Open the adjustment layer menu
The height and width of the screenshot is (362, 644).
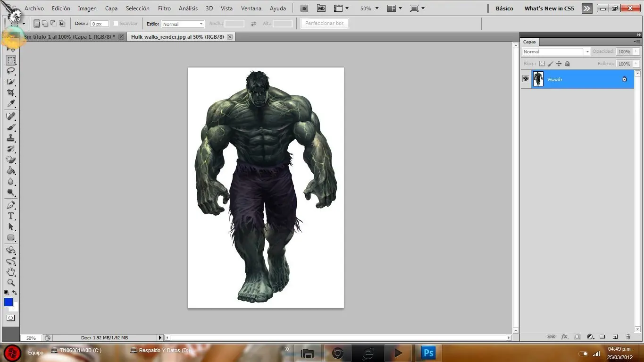590,337
